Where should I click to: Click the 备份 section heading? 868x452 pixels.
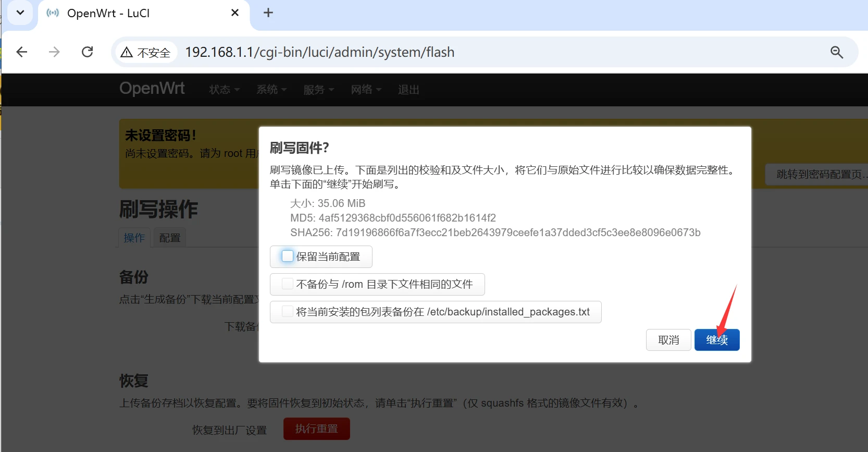(x=134, y=277)
